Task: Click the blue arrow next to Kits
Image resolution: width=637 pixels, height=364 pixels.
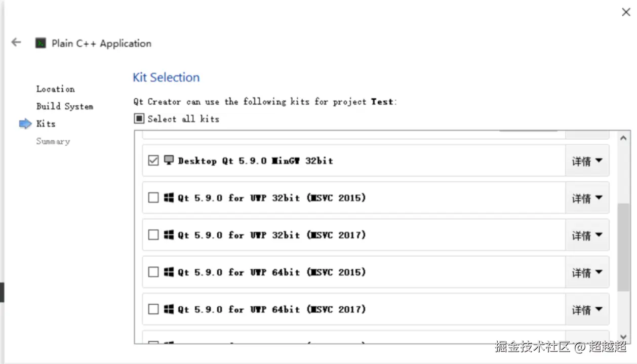Action: pos(25,124)
